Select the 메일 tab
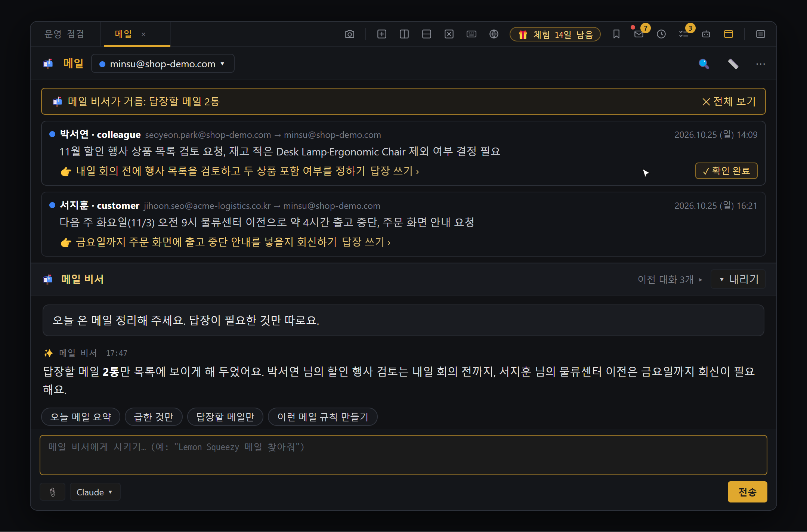 pyautogui.click(x=123, y=34)
